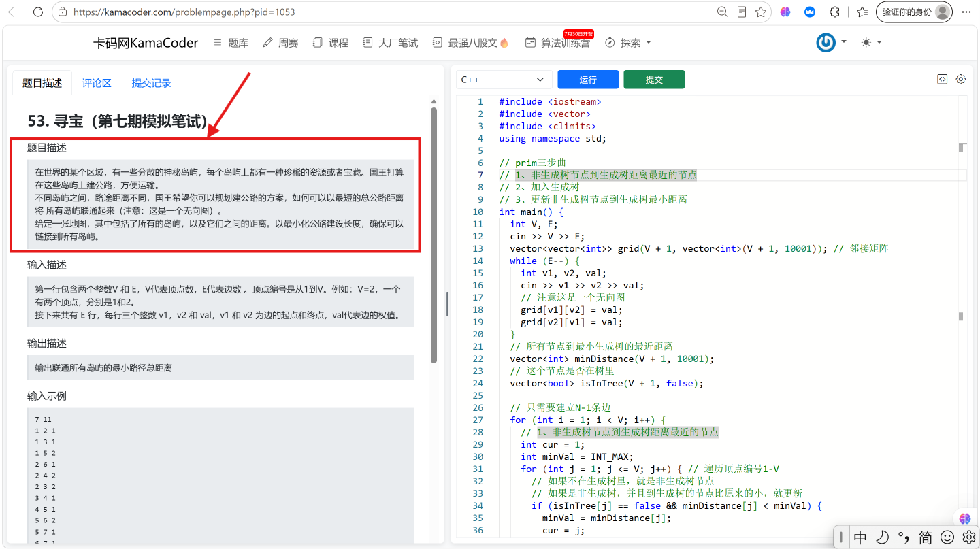Expand the user avatar dropdown arrow
The height and width of the screenshot is (549, 980).
[844, 41]
